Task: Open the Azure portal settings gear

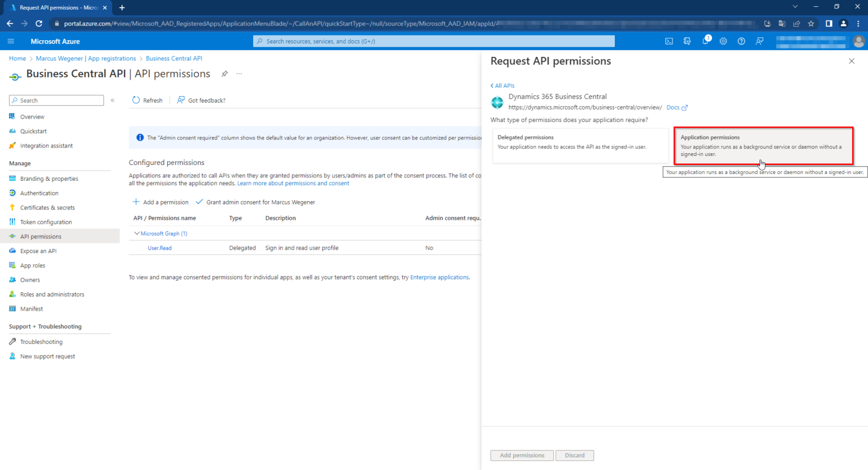Action: click(723, 41)
